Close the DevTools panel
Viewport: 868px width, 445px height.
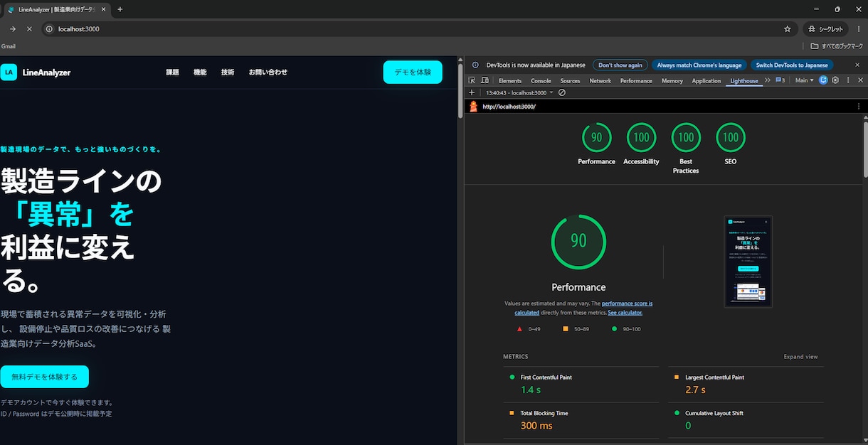click(x=859, y=80)
